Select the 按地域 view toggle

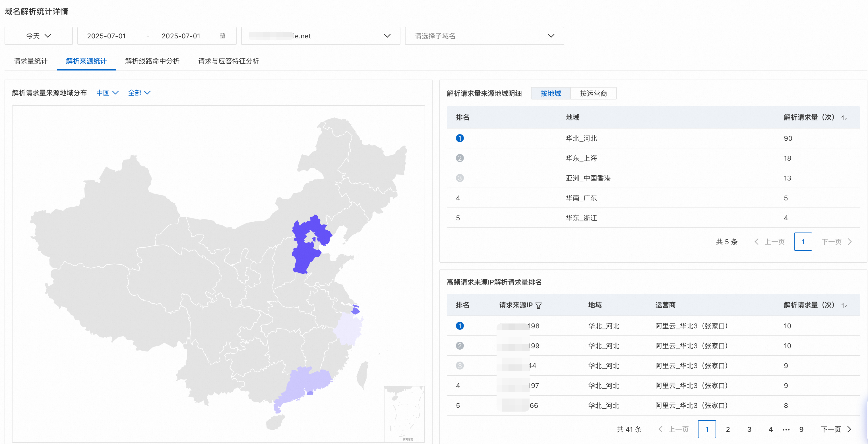(551, 93)
